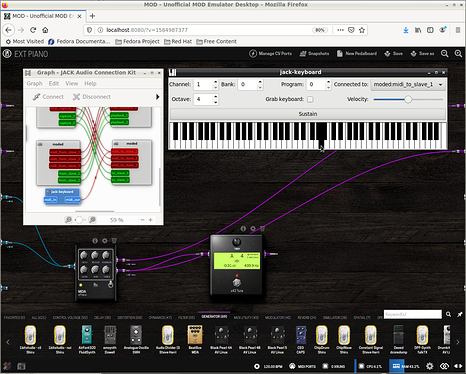Create a New Pedalboard
Image resolution: width=466 pixels, height=374 pixels.
click(x=357, y=54)
